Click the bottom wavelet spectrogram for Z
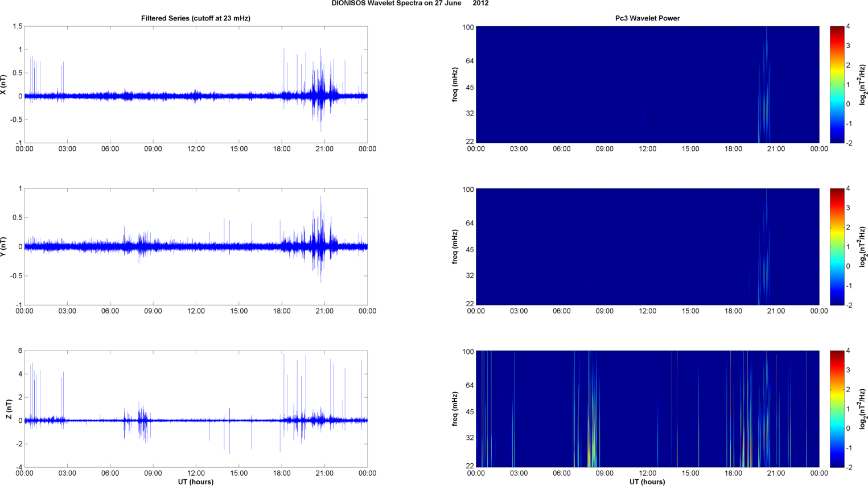Screen dimensions: 868x486 tap(647, 409)
